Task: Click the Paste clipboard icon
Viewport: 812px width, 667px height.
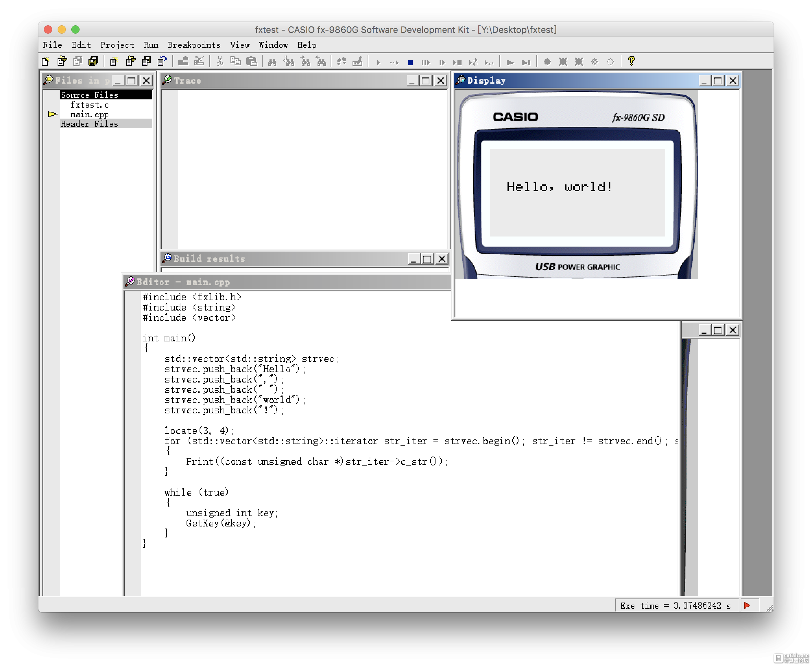Action: click(x=251, y=61)
